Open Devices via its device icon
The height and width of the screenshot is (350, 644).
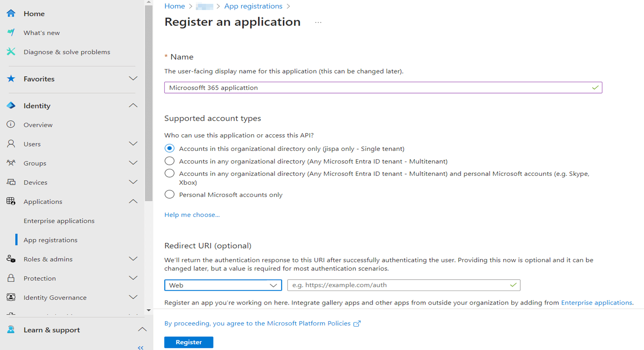pos(11,182)
